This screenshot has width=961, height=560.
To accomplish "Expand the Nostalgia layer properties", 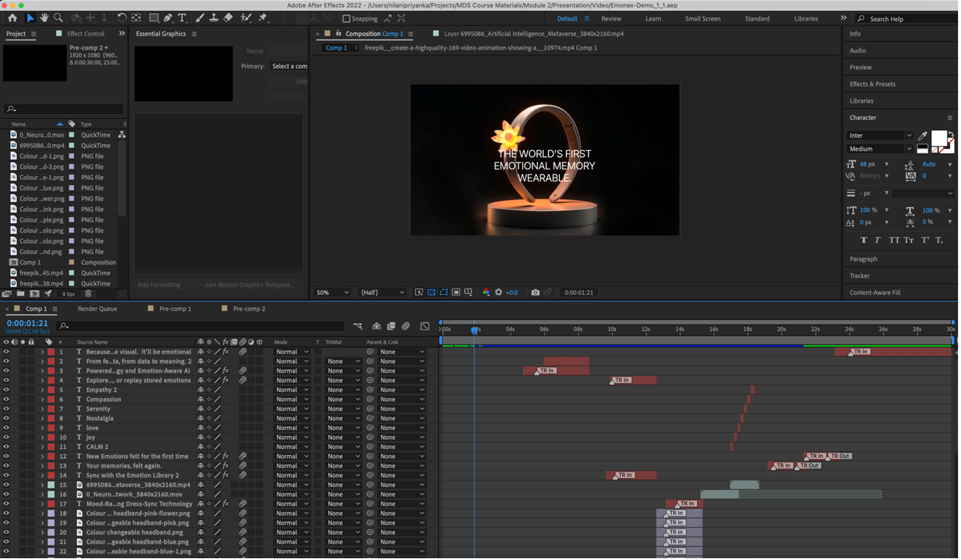I will point(42,418).
